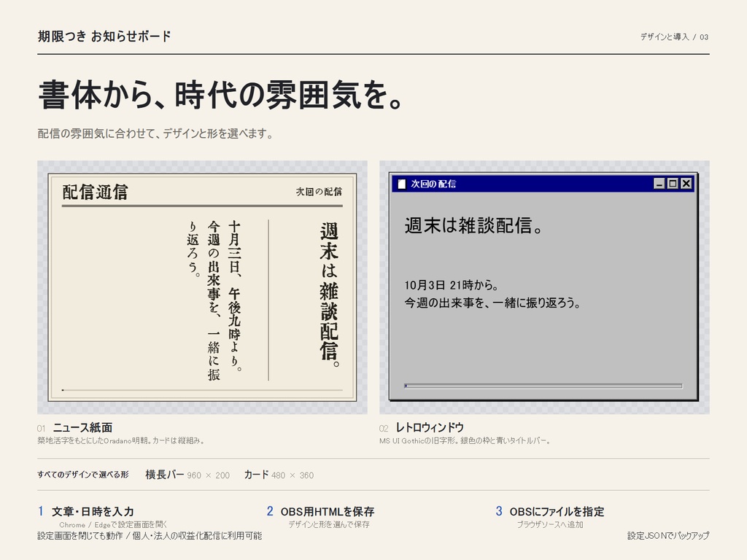This screenshot has height=560, width=747.
Task: Click the すべてのデザインで選べる形 label
Action: click(83, 475)
